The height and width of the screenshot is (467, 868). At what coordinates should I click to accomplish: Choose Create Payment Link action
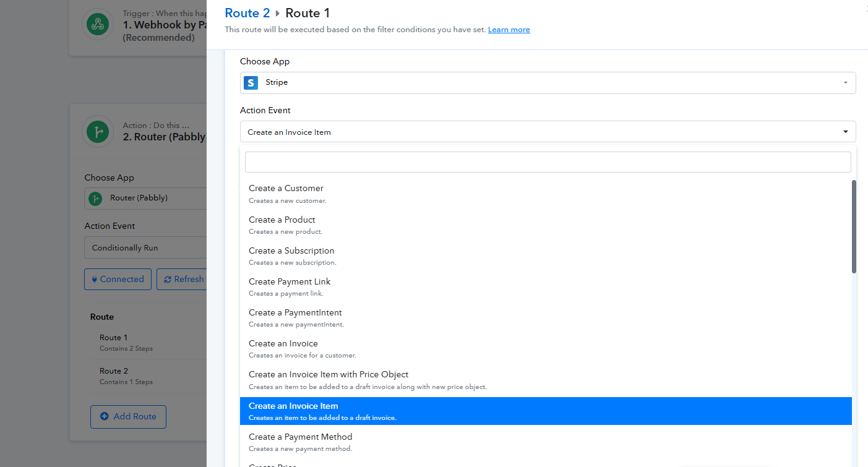(x=290, y=286)
